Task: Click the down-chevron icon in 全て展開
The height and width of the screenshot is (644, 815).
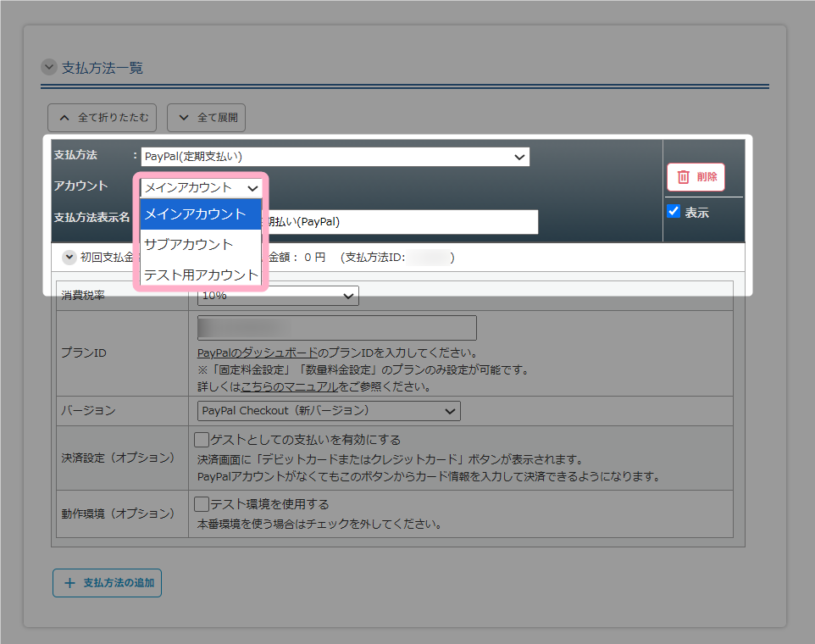Action: click(184, 118)
